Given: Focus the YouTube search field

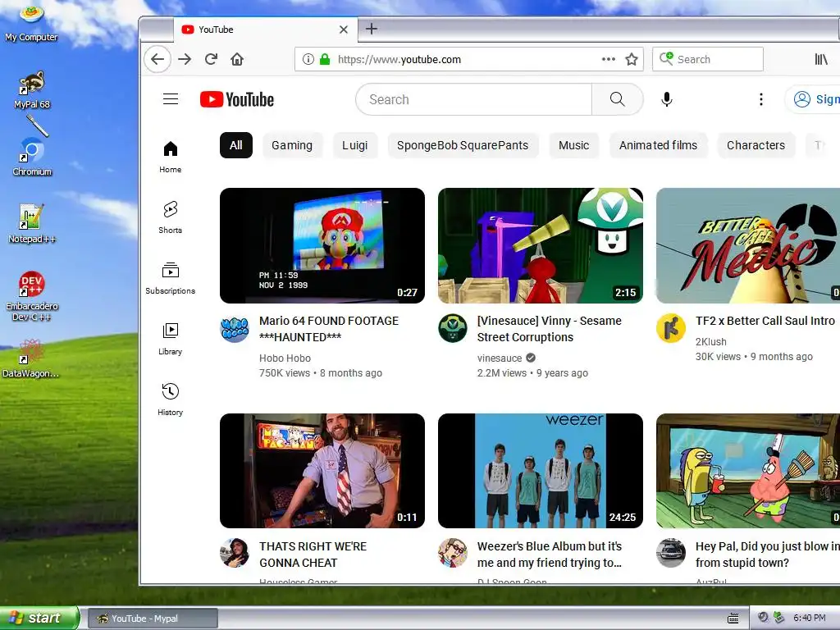Looking at the screenshot, I should [474, 99].
